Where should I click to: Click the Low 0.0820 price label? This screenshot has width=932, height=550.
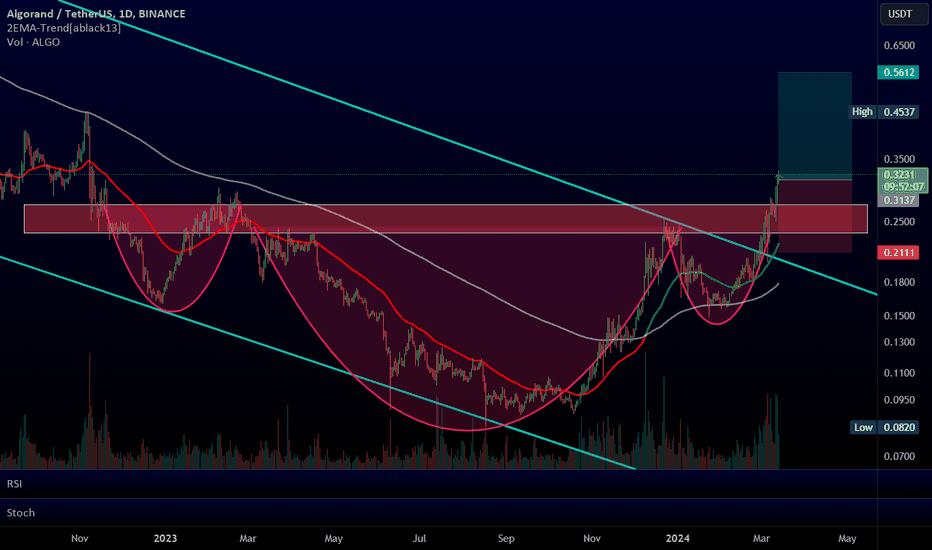[x=885, y=428]
